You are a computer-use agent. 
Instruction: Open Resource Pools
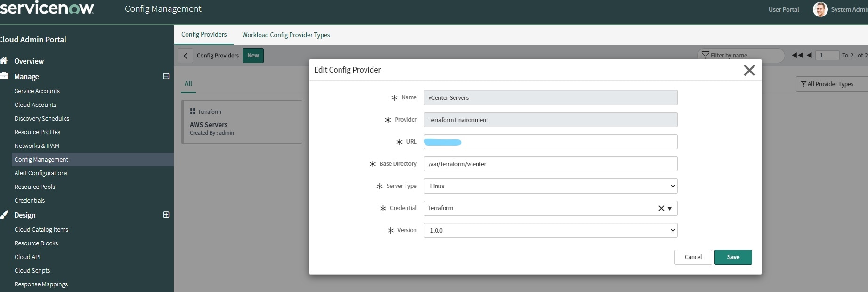click(x=35, y=187)
